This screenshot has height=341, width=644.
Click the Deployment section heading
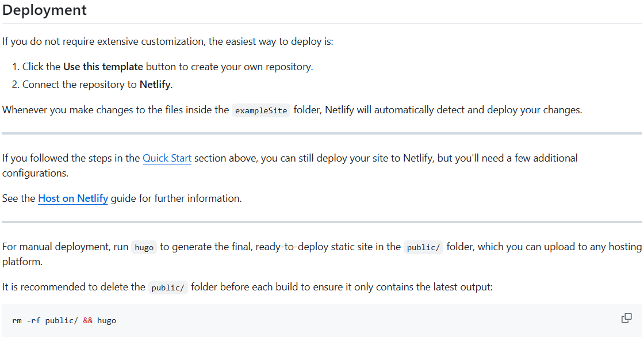pyautogui.click(x=44, y=10)
